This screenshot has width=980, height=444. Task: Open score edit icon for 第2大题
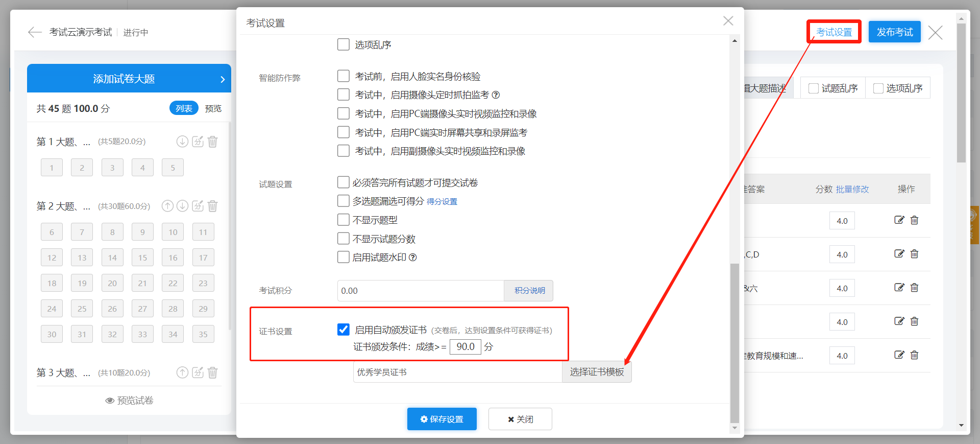tap(198, 206)
